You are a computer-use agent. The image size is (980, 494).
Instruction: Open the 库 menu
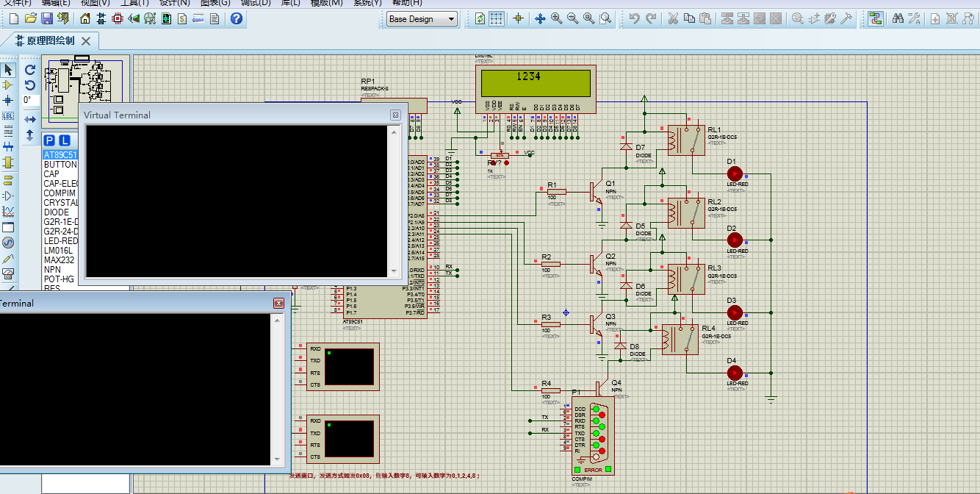pyautogui.click(x=291, y=3)
